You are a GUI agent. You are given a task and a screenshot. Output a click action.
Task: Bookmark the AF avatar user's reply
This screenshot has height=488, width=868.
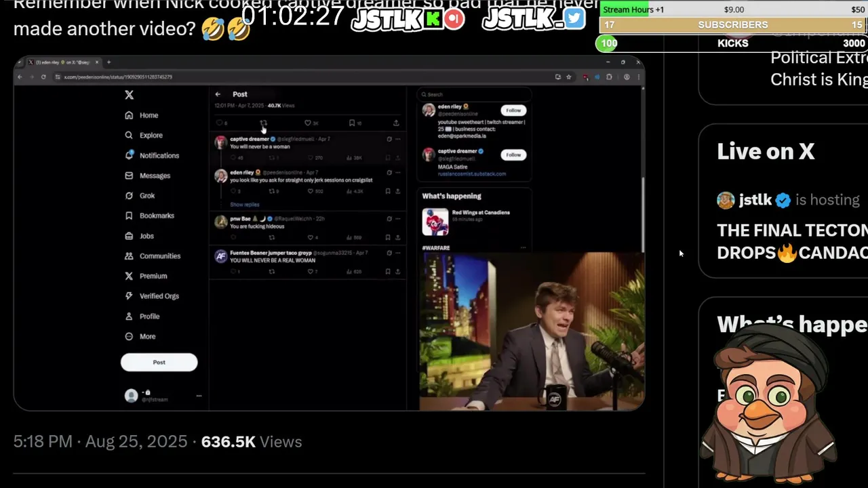click(x=388, y=271)
